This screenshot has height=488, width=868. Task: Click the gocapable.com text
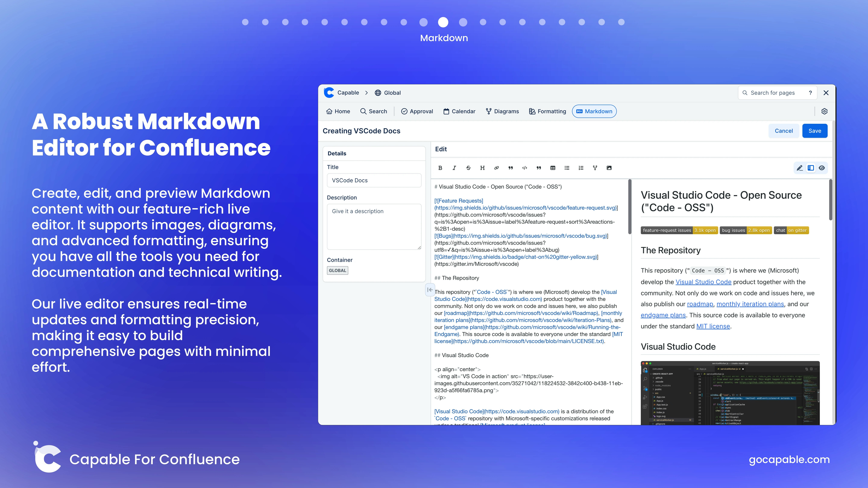789,459
